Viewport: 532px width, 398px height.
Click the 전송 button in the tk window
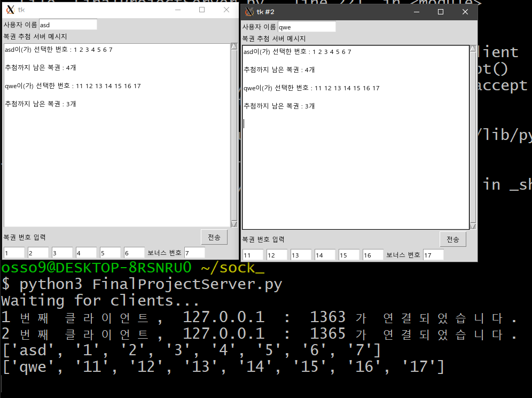214,237
